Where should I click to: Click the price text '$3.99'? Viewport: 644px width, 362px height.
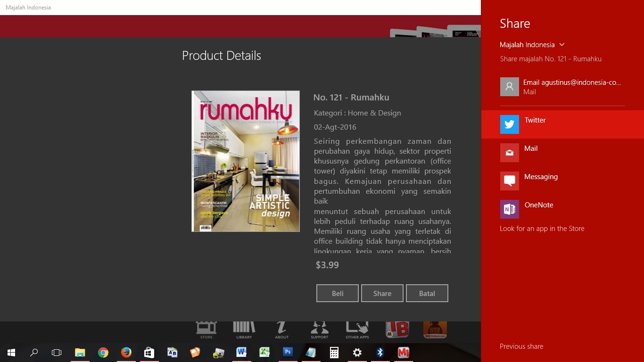[327, 265]
